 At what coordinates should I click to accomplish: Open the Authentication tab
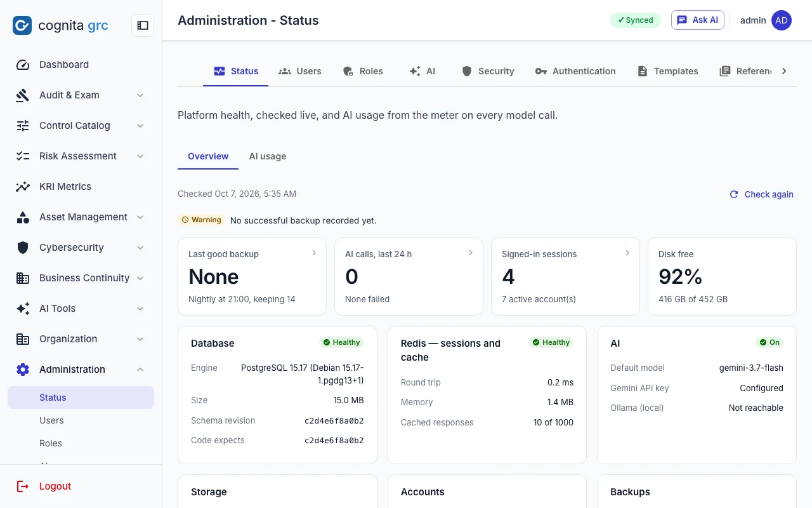pyautogui.click(x=575, y=71)
